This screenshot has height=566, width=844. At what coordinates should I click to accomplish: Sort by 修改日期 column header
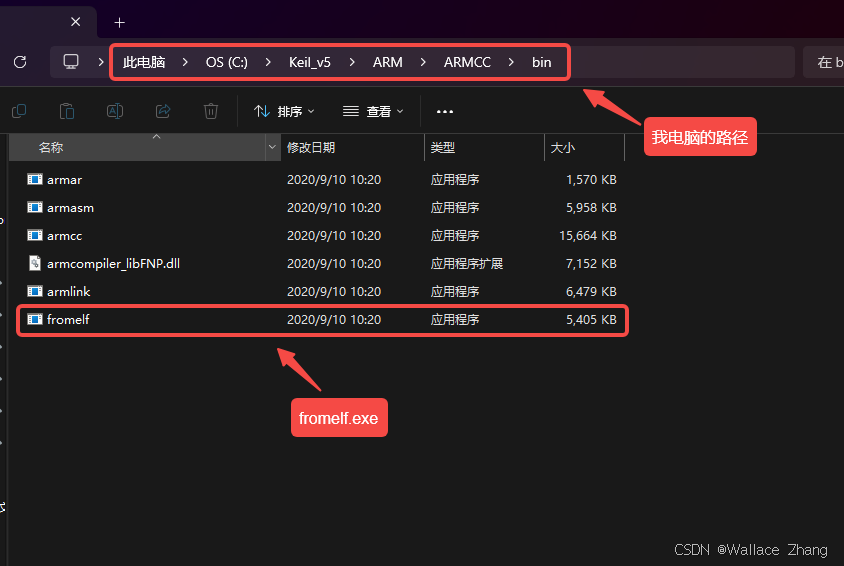[x=353, y=147]
